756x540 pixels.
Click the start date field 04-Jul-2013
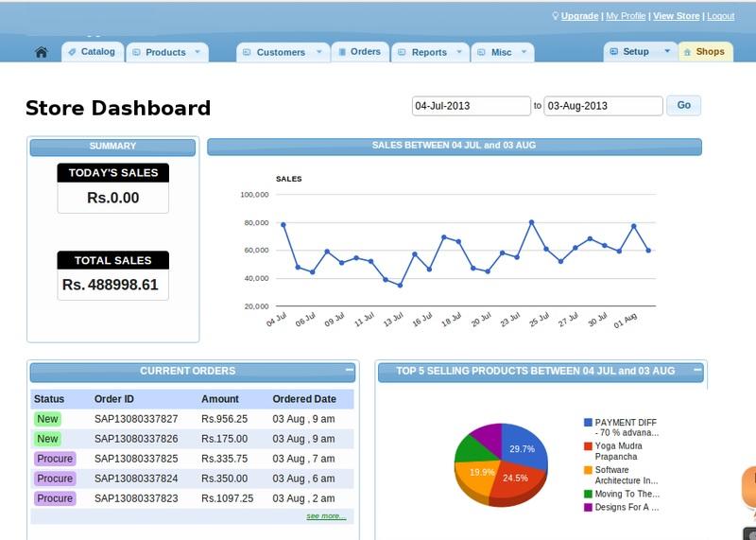(x=471, y=106)
